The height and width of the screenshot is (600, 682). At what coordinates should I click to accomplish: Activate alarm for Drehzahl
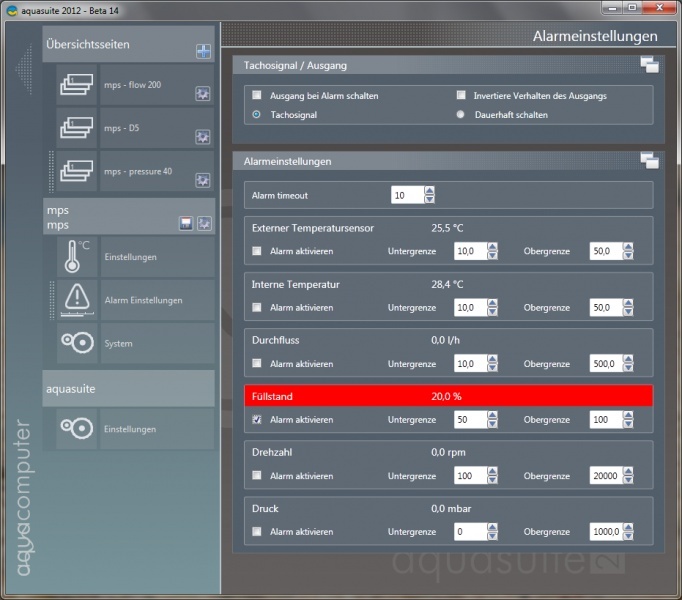(x=257, y=476)
